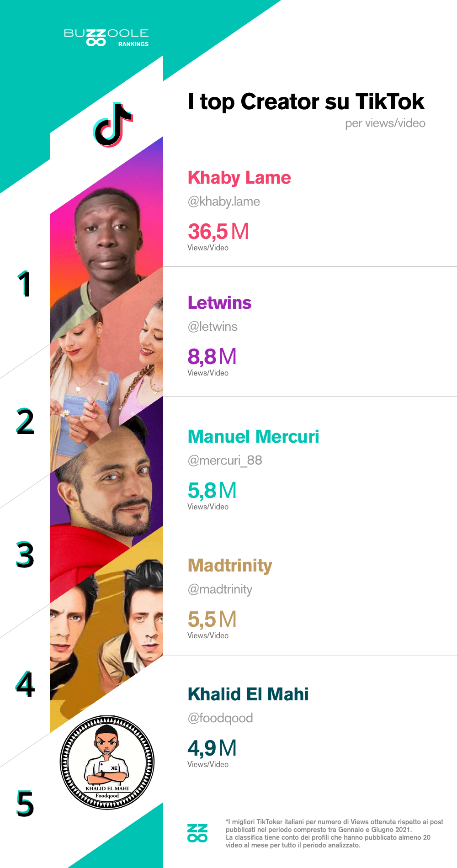Click the Buzzoole Rankings logo
Screen dimensions: 457x868
click(106, 38)
